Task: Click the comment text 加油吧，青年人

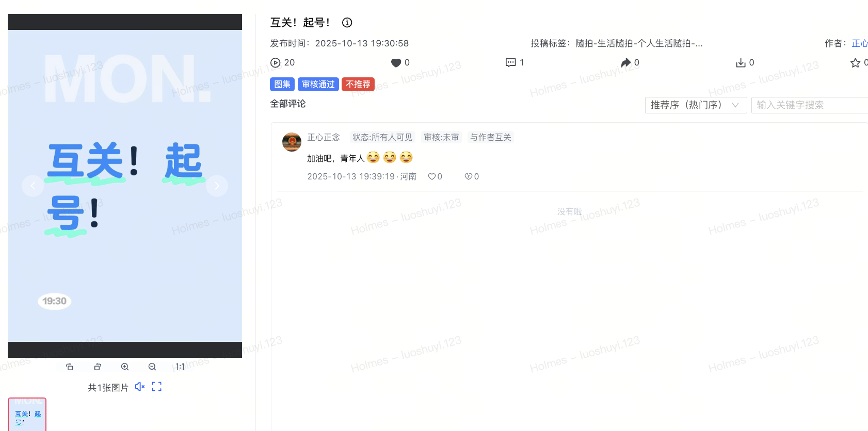Action: pyautogui.click(x=336, y=158)
